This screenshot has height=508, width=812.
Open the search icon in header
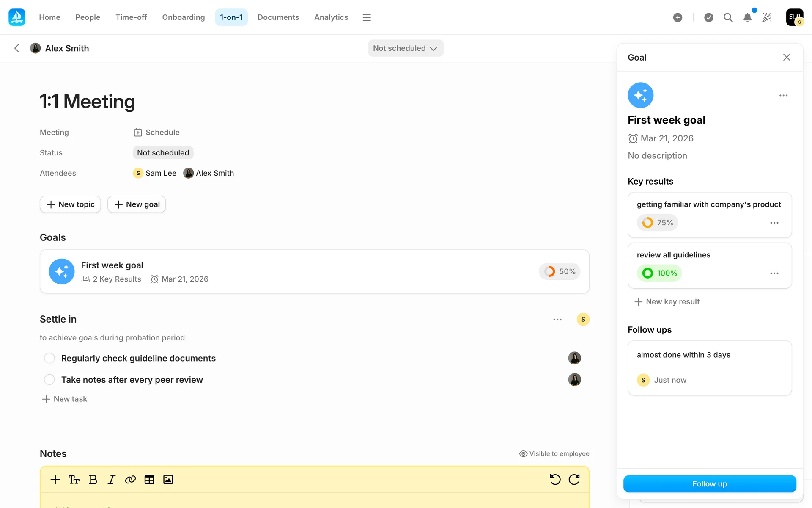tap(728, 17)
